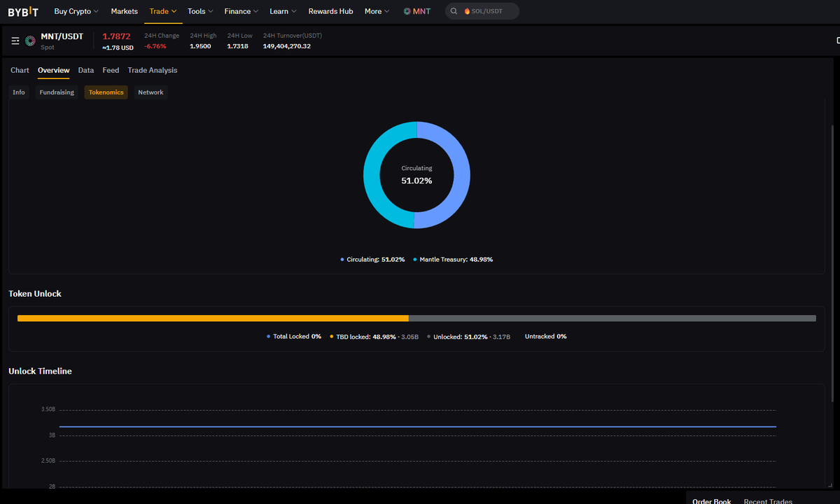
Task: Click the Total Locked 0% legend item
Action: click(x=294, y=337)
